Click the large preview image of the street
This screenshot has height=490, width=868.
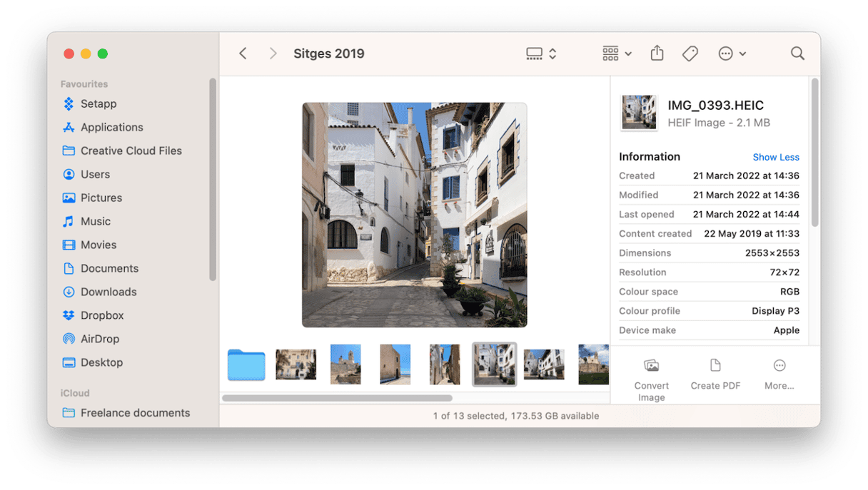tap(414, 215)
